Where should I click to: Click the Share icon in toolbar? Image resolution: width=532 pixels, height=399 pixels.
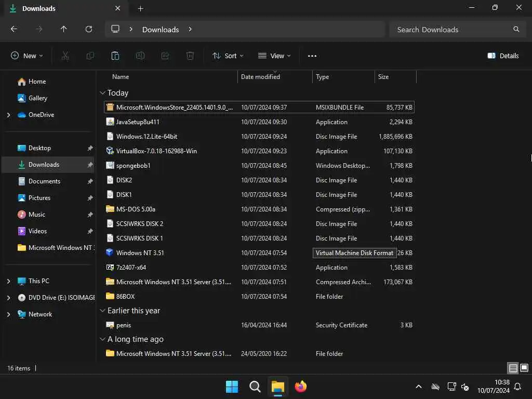165,56
